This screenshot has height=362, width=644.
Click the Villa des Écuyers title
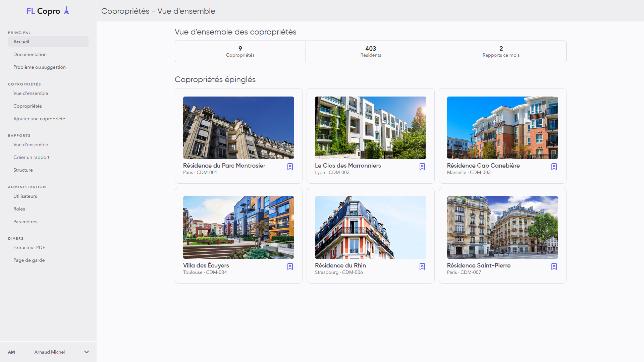point(206,265)
